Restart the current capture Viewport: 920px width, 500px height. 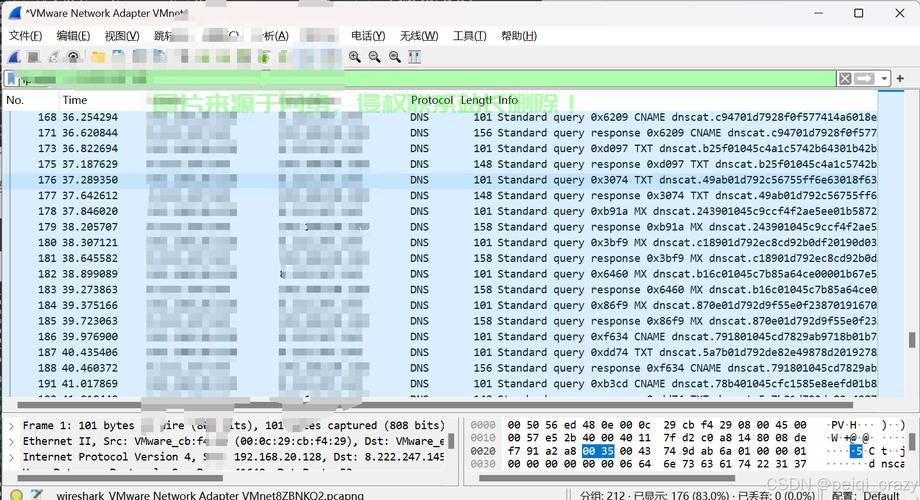(x=53, y=57)
